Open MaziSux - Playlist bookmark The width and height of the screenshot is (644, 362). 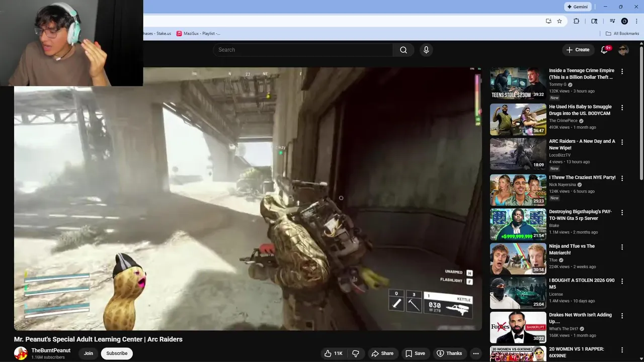198,34
